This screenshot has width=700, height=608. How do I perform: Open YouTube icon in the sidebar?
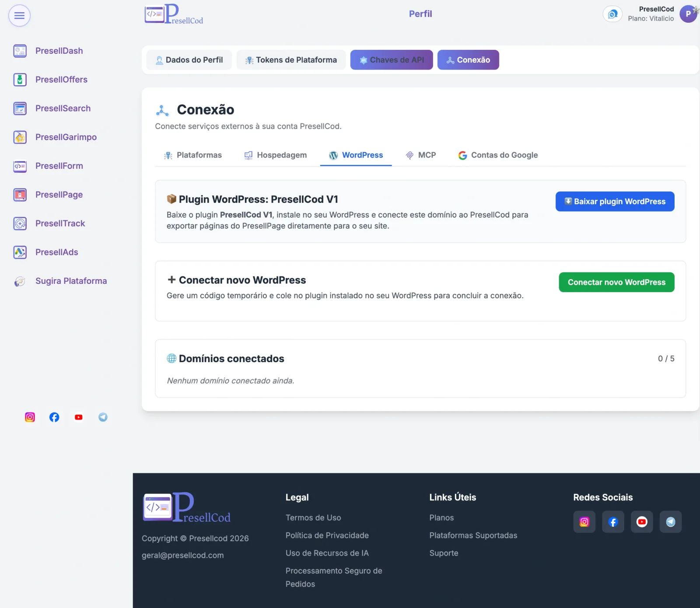click(79, 417)
